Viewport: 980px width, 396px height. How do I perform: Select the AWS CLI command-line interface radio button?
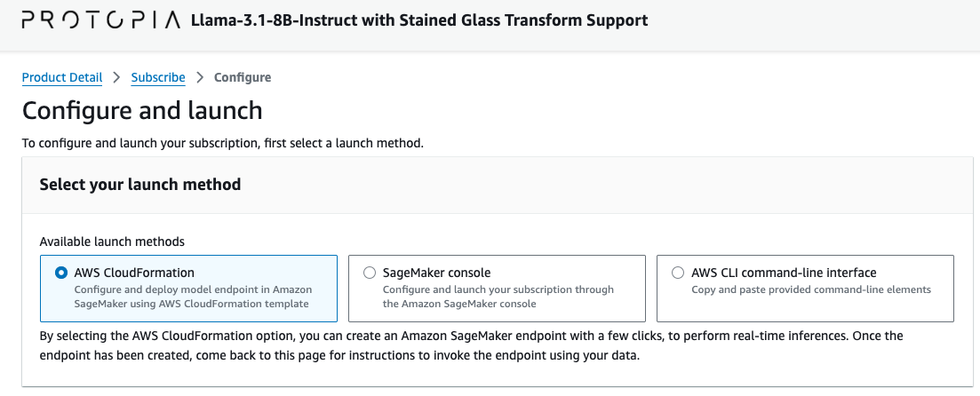coord(678,273)
